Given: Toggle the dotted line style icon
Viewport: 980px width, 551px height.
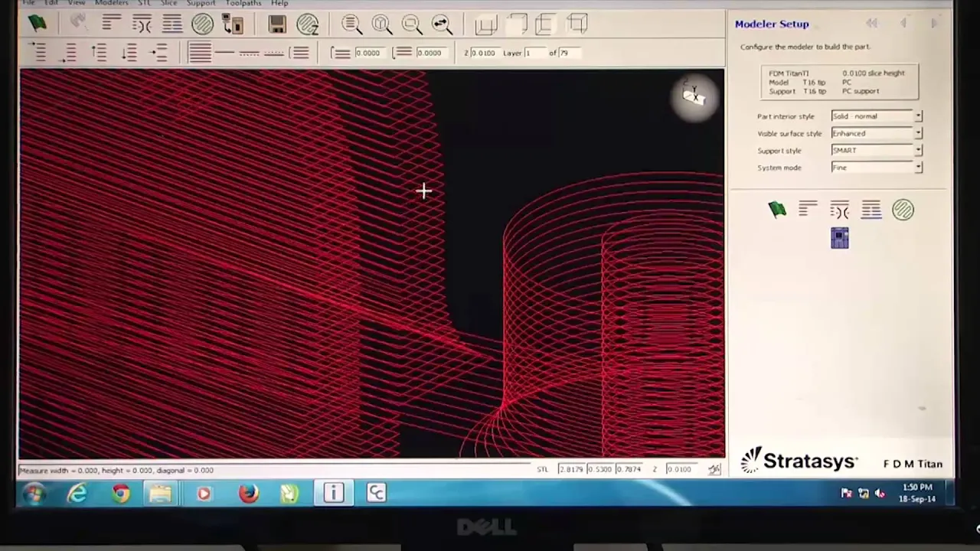Looking at the screenshot, I should (274, 53).
